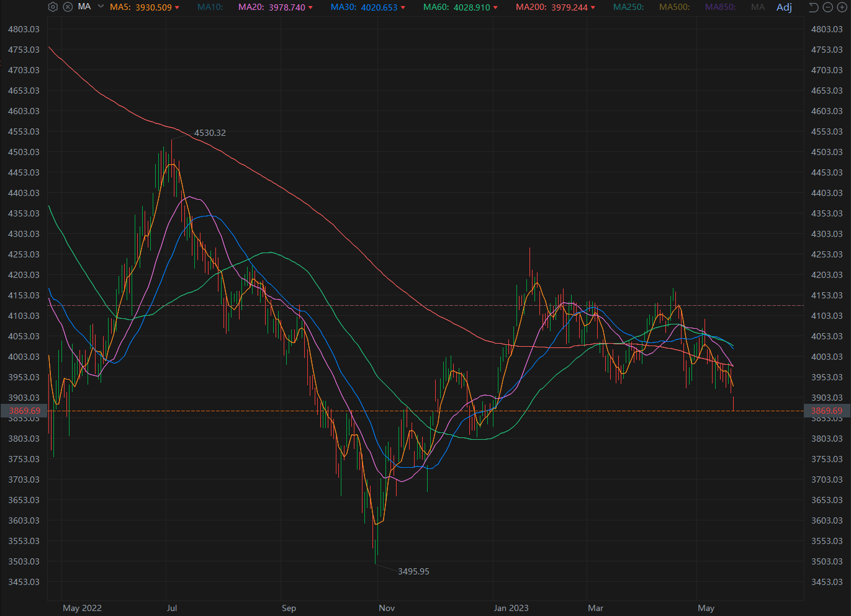Click the Adj price adjustment button

tap(784, 7)
